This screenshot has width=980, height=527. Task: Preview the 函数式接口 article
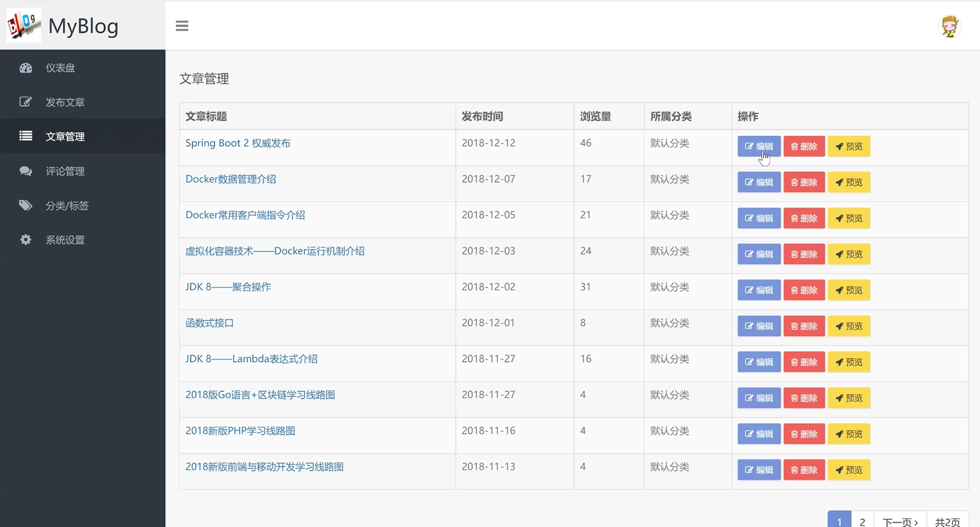849,326
